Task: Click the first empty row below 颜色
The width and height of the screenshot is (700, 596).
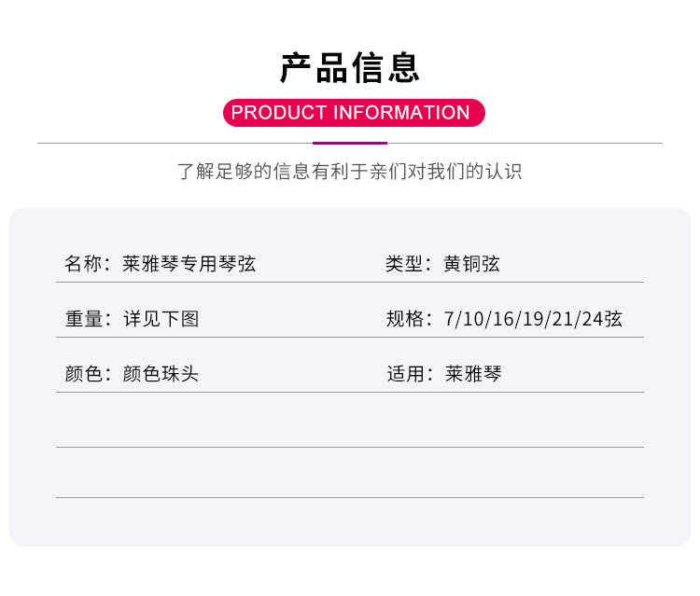Action: (x=350, y=421)
